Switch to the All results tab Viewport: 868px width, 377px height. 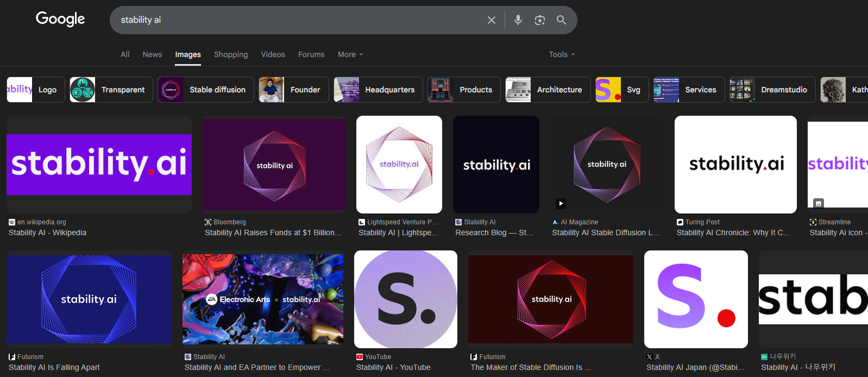pyautogui.click(x=125, y=54)
